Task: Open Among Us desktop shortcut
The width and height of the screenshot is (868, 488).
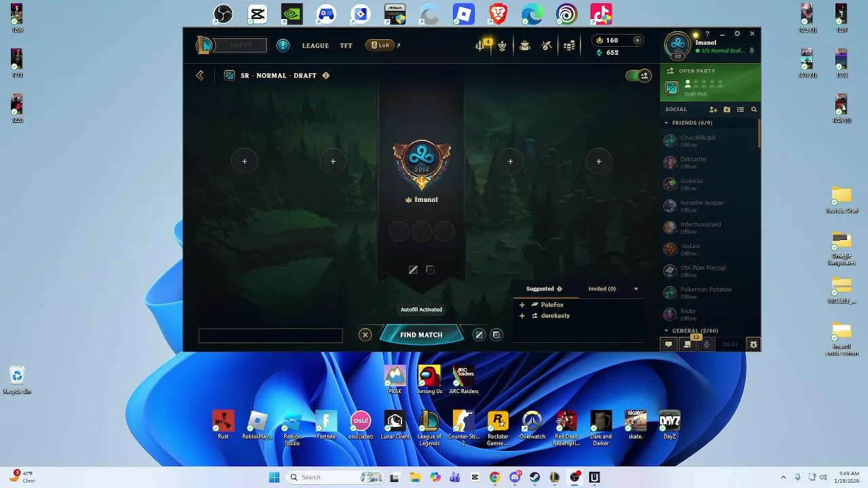Action: click(x=429, y=380)
